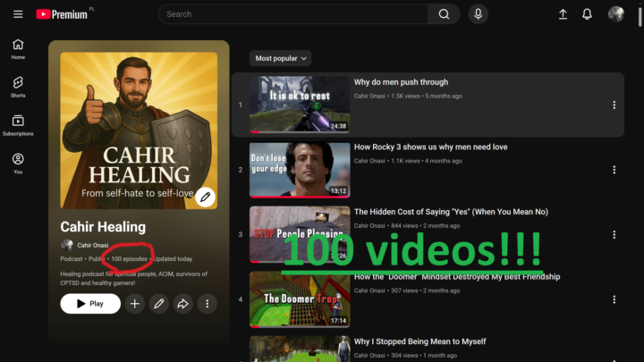644x362 pixels.
Task: Click the Cahir Healing cover art
Action: (139, 130)
